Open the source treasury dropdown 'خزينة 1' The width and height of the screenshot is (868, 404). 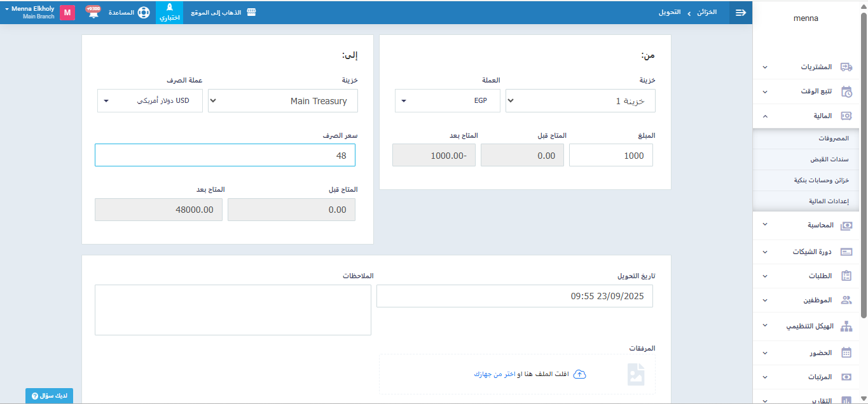(580, 101)
